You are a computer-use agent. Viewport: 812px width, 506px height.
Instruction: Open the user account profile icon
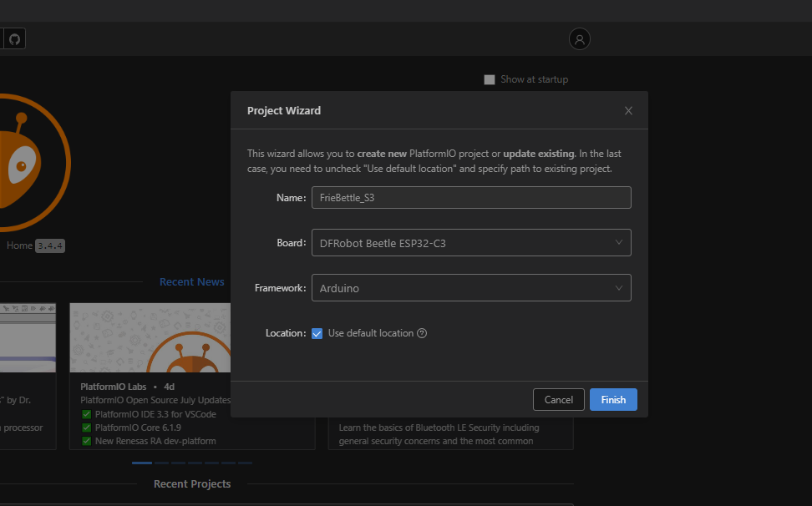click(x=580, y=38)
